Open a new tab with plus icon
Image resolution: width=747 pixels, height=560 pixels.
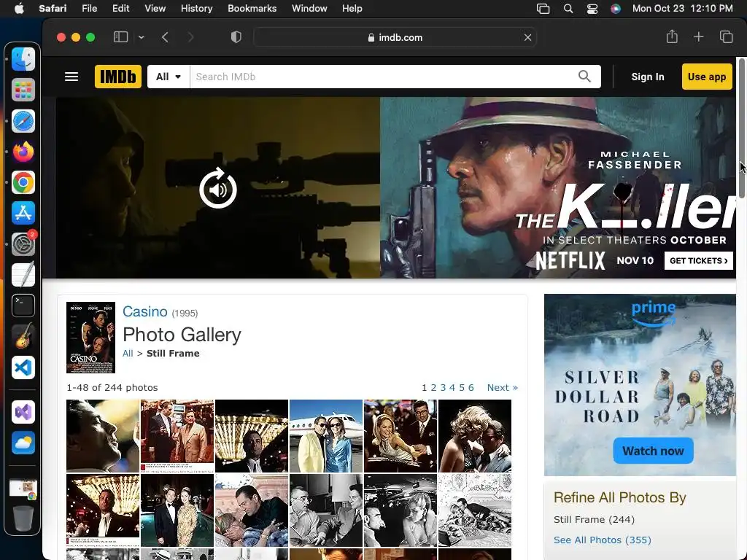pos(698,36)
